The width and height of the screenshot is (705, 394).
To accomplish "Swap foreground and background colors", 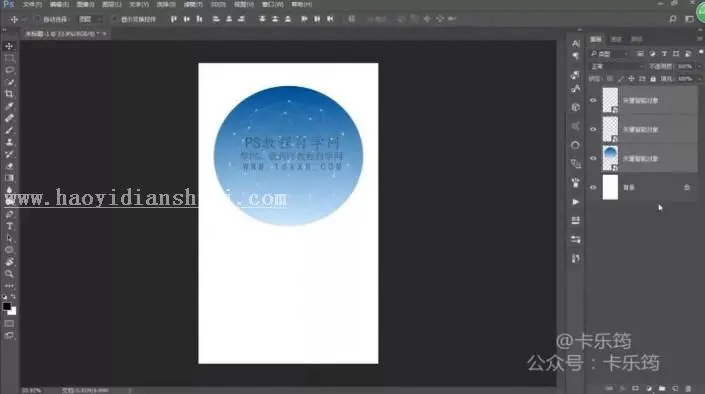I will click(x=13, y=297).
